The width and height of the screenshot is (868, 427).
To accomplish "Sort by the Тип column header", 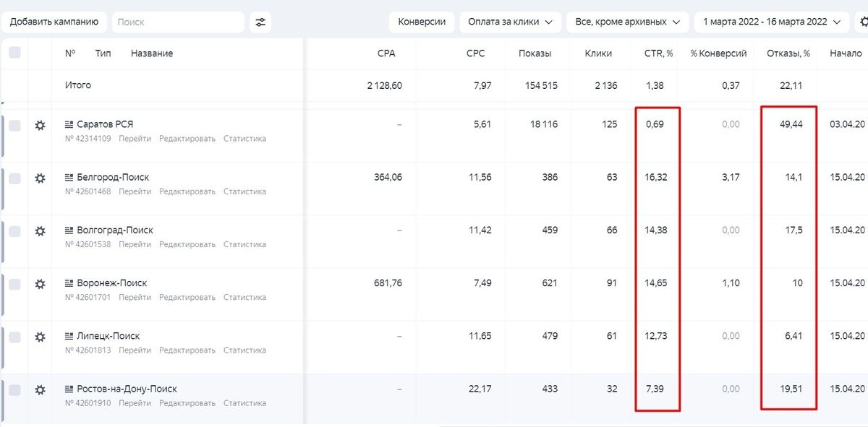I will 103,53.
